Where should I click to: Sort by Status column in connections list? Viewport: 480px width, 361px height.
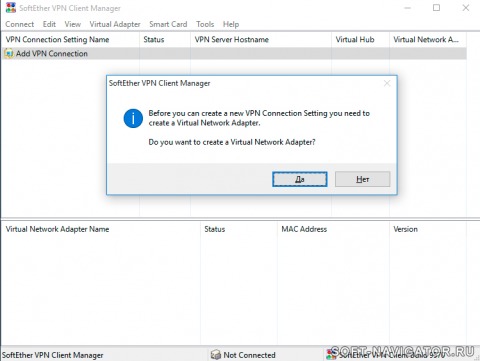[165, 39]
